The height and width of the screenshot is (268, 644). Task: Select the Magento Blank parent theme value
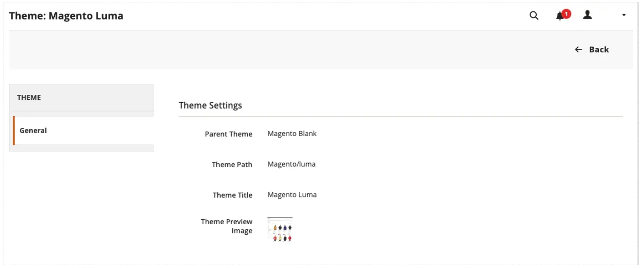292,134
